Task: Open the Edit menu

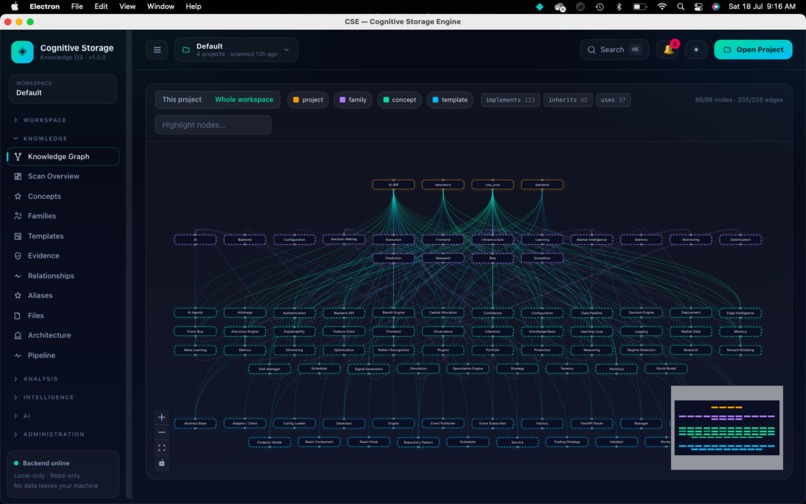Action: [101, 7]
